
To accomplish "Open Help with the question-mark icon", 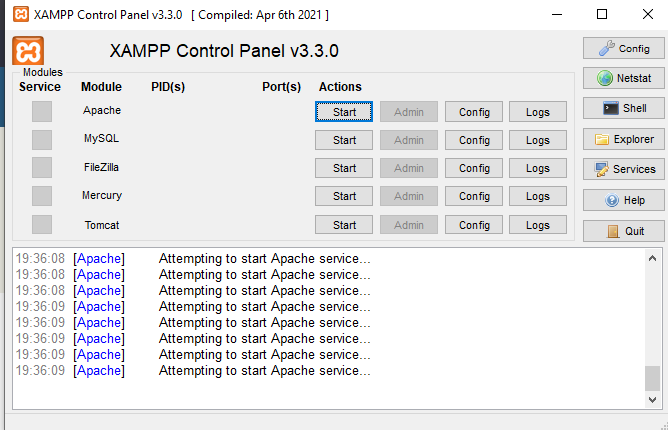I will point(623,200).
